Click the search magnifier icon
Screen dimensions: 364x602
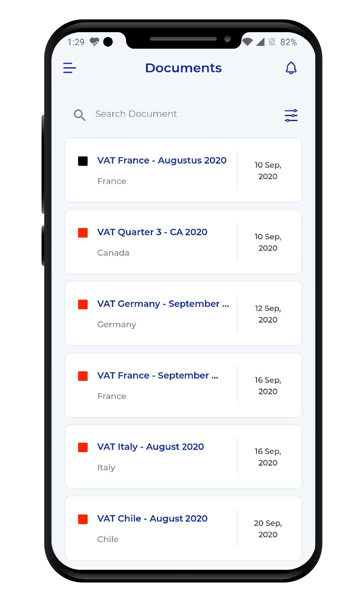pyautogui.click(x=79, y=115)
